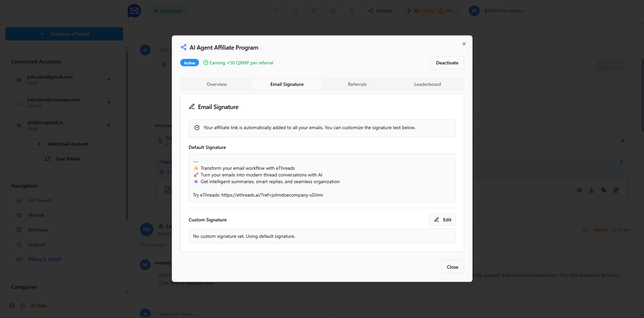Click the help icon beside Support
The width and height of the screenshot is (644, 318).
click(x=19, y=245)
